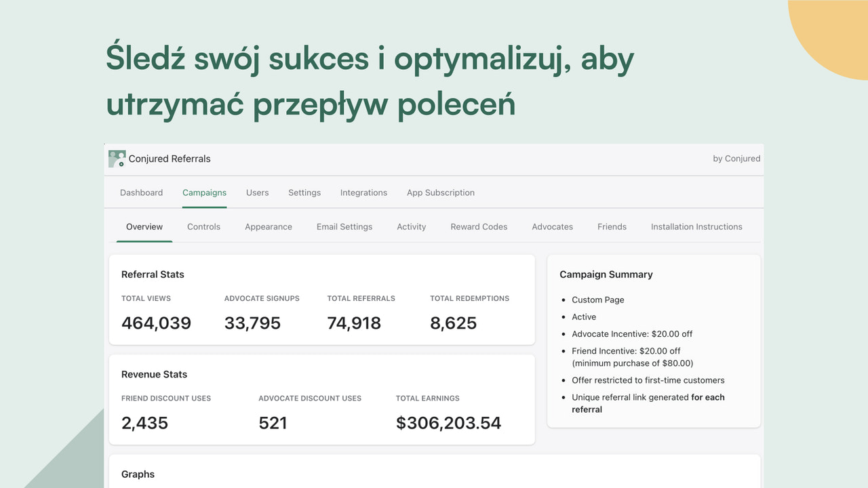
Task: Select the Campaigns tab
Action: pos(204,192)
